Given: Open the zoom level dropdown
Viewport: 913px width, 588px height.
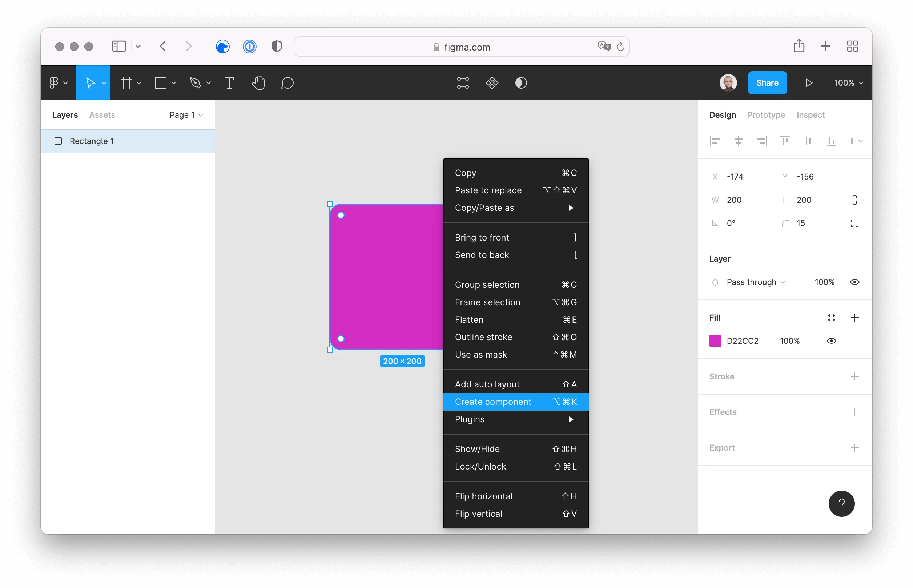Looking at the screenshot, I should (x=848, y=82).
